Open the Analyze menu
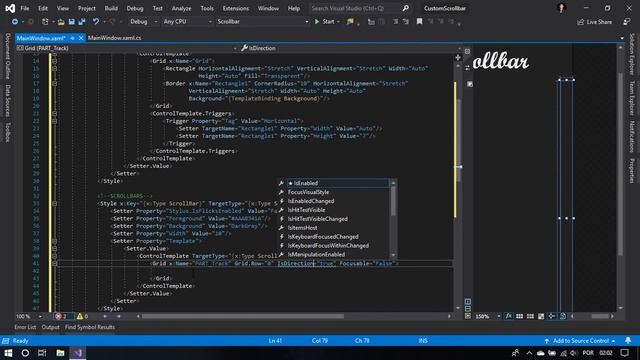 (181, 8)
